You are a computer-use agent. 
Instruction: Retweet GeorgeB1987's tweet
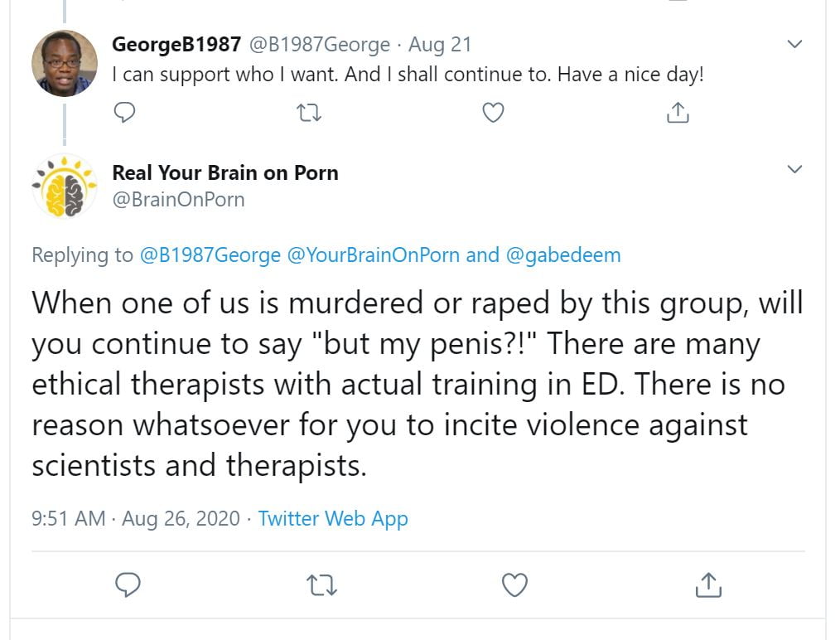pos(308,112)
